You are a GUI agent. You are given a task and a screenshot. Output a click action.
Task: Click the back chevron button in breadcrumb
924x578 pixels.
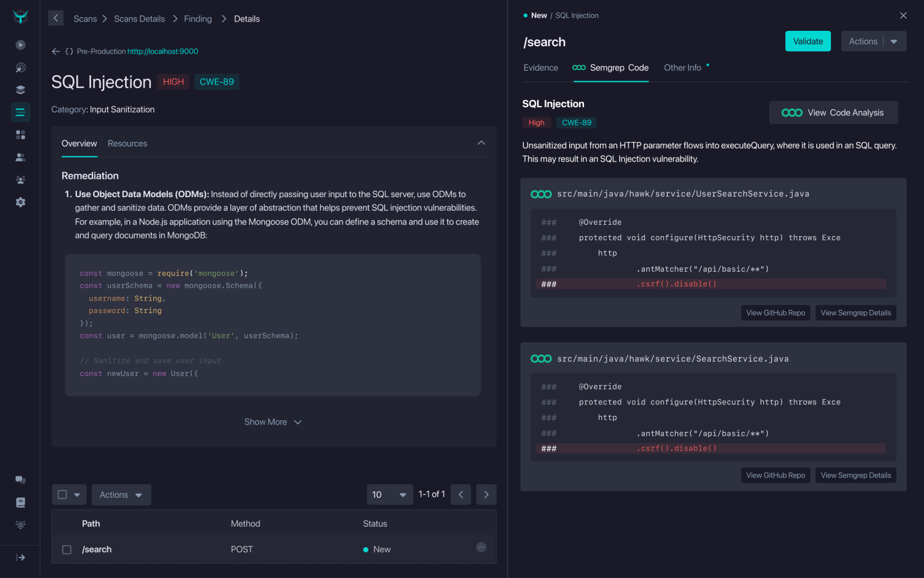(56, 18)
